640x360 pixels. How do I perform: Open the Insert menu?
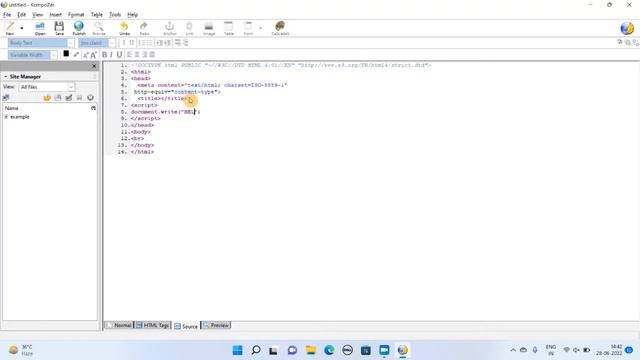56,15
